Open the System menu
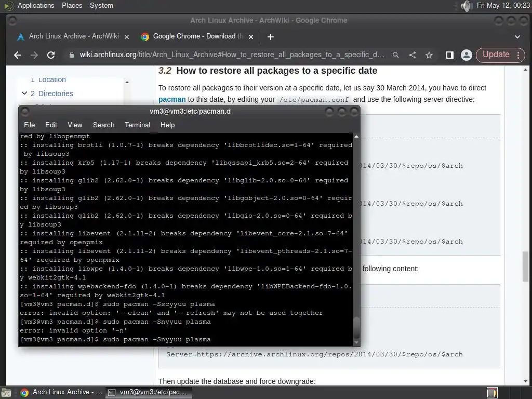This screenshot has width=532, height=399. coord(101,5)
